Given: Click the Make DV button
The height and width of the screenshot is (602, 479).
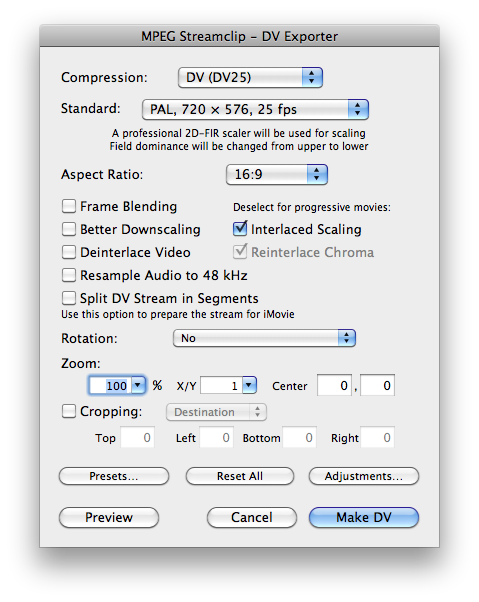Looking at the screenshot, I should coord(364,517).
